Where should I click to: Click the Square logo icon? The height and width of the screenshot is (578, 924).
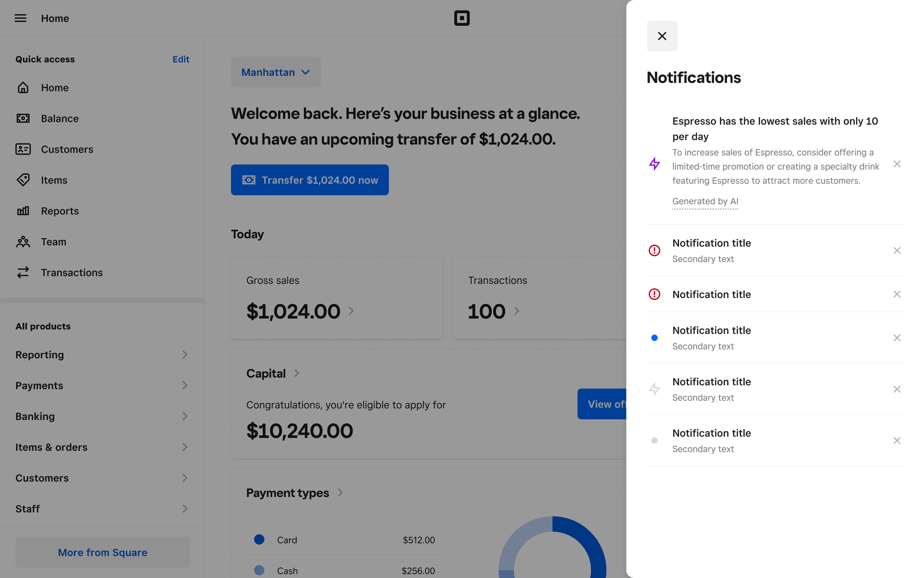click(461, 18)
